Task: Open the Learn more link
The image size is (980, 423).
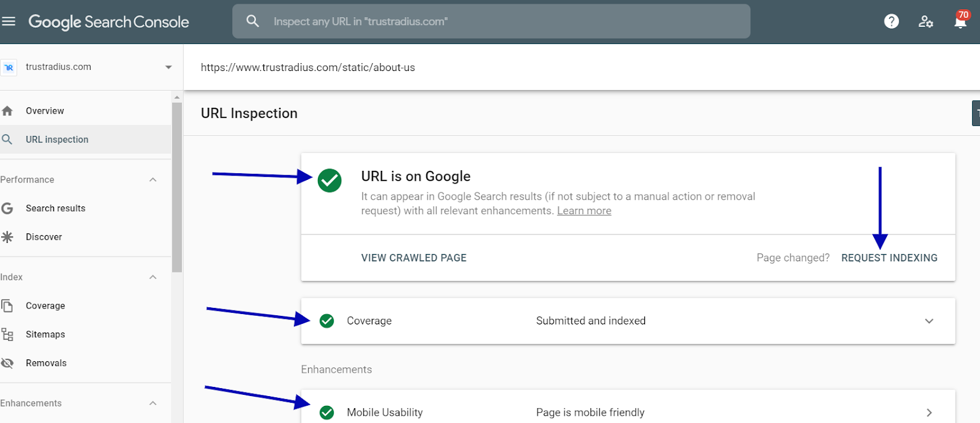Action: pos(584,211)
